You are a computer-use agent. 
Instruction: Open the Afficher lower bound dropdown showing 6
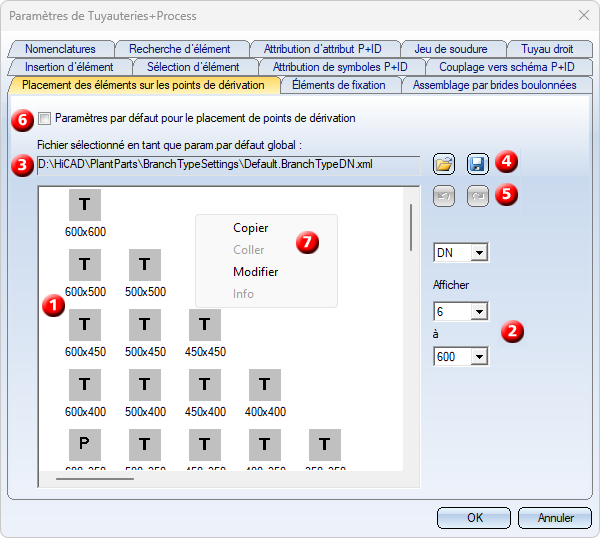479,311
